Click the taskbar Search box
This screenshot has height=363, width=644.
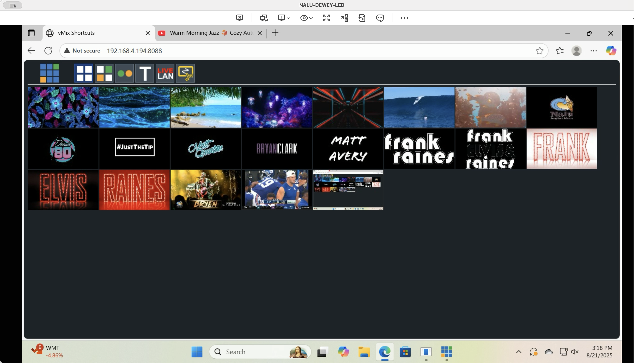pos(260,352)
